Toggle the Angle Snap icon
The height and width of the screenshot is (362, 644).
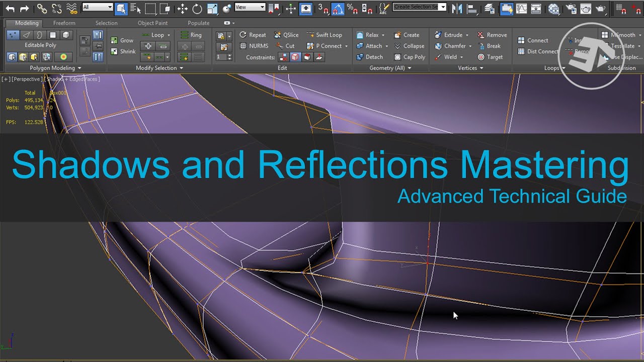click(338, 8)
